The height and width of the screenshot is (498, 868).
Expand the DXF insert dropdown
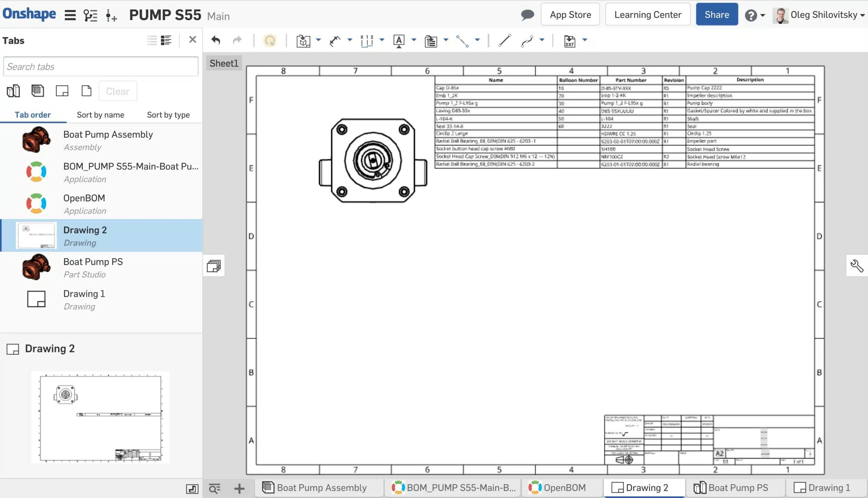point(585,40)
